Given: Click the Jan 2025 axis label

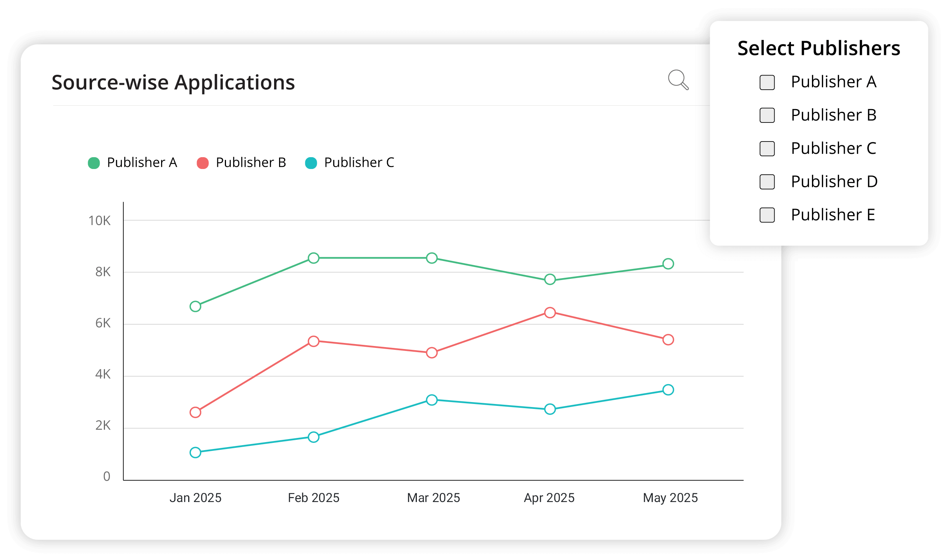Looking at the screenshot, I should (196, 497).
